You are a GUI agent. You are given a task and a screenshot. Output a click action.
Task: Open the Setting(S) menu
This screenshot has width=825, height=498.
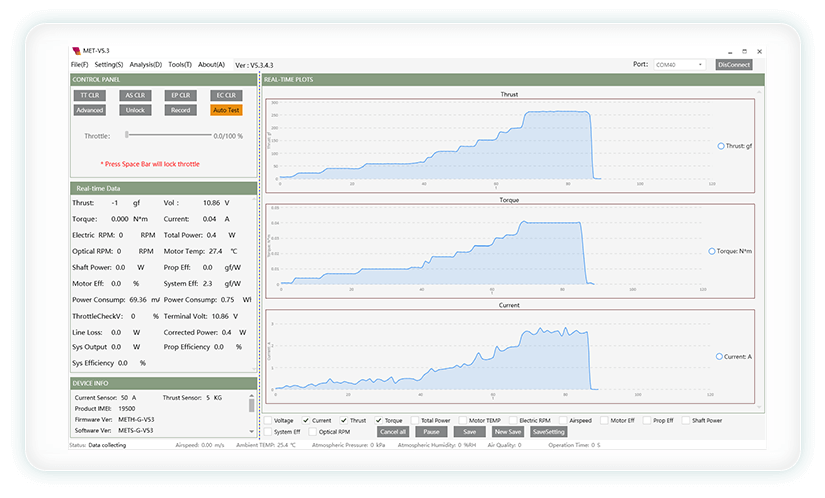(109, 65)
